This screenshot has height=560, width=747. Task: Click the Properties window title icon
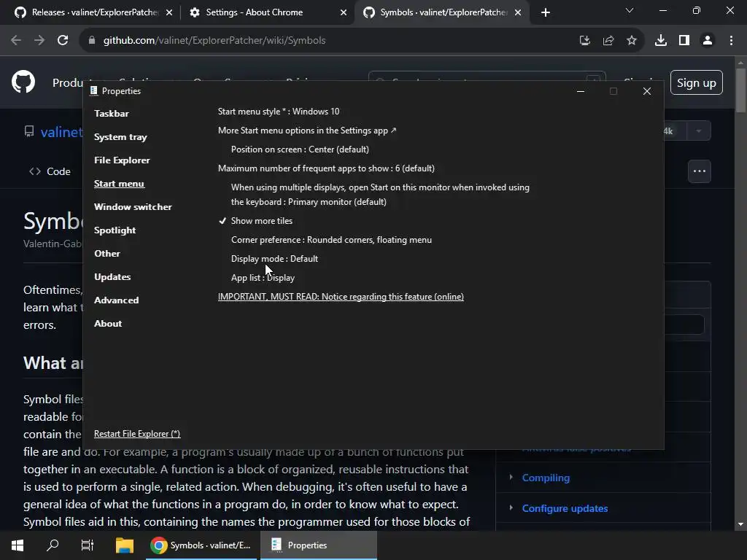(93, 90)
